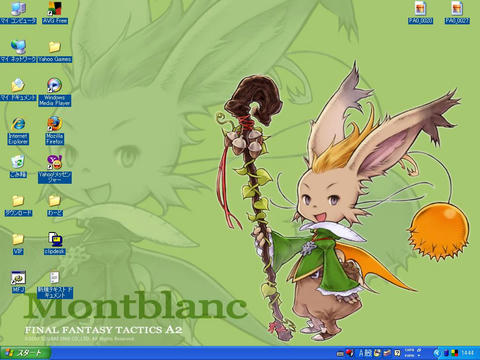The height and width of the screenshot is (360, 480).
Task: Select the new text document icon
Action: [55, 285]
